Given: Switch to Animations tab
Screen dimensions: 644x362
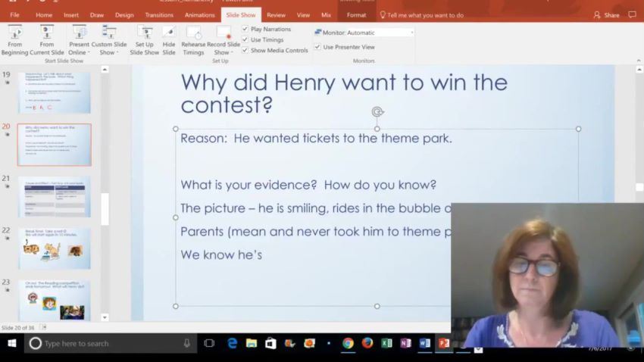Looking at the screenshot, I should 199,15.
